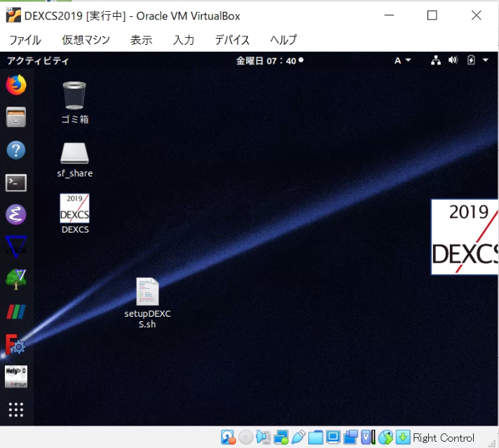Show all applications grid

click(x=15, y=409)
